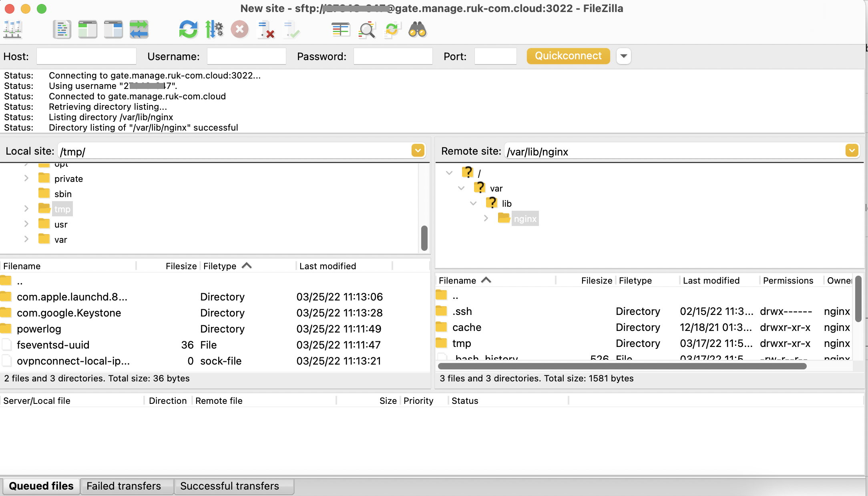Open recursive file search binoculars icon
This screenshot has height=496, width=868.
coord(418,30)
